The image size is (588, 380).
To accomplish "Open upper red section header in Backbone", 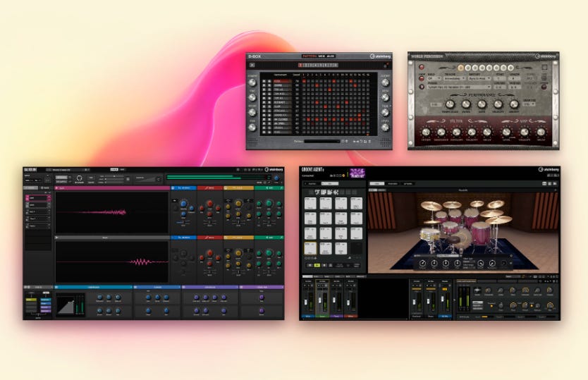I will tap(210, 188).
